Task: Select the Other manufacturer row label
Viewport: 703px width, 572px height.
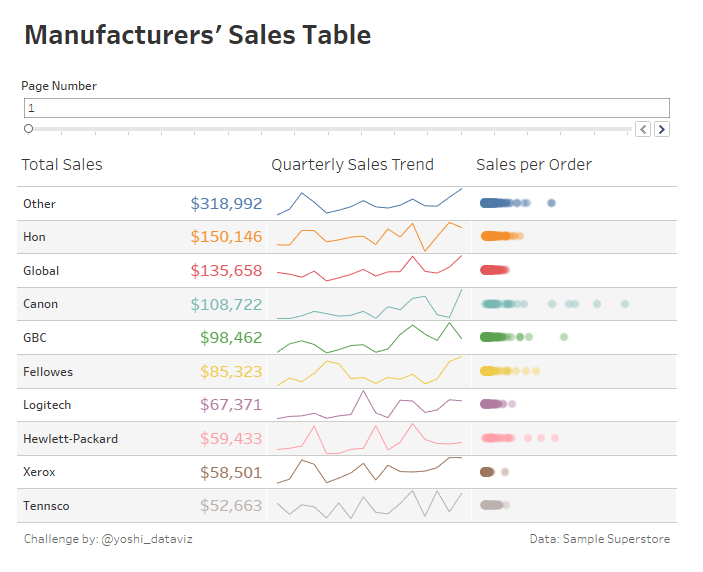Action: click(x=40, y=204)
